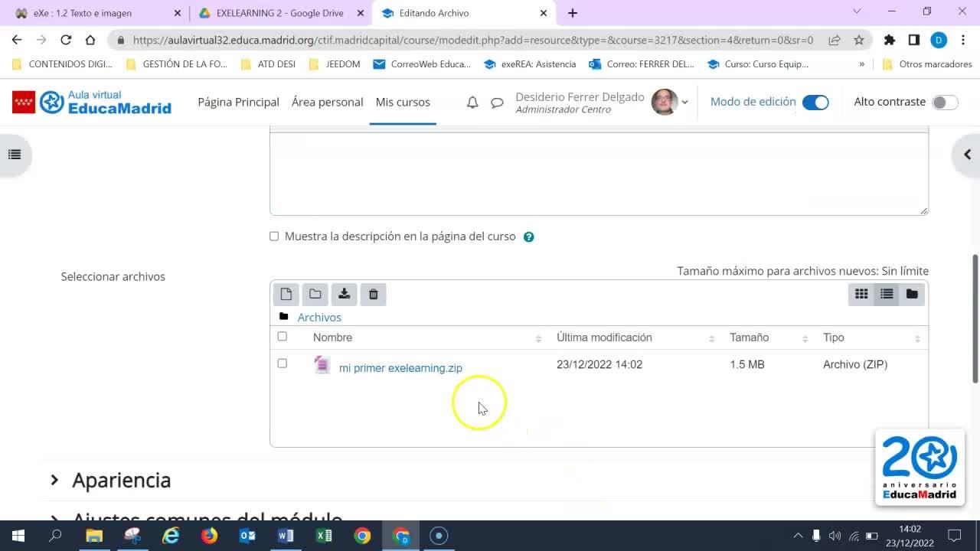The width and height of the screenshot is (980, 551).
Task: Open the Curso: Curso Equip bookmark
Action: click(x=758, y=64)
